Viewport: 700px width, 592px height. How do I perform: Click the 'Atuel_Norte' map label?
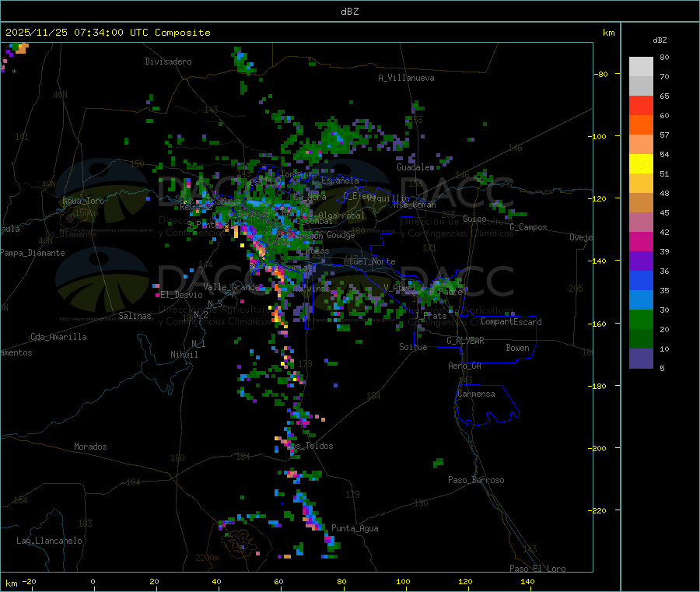tap(369, 261)
